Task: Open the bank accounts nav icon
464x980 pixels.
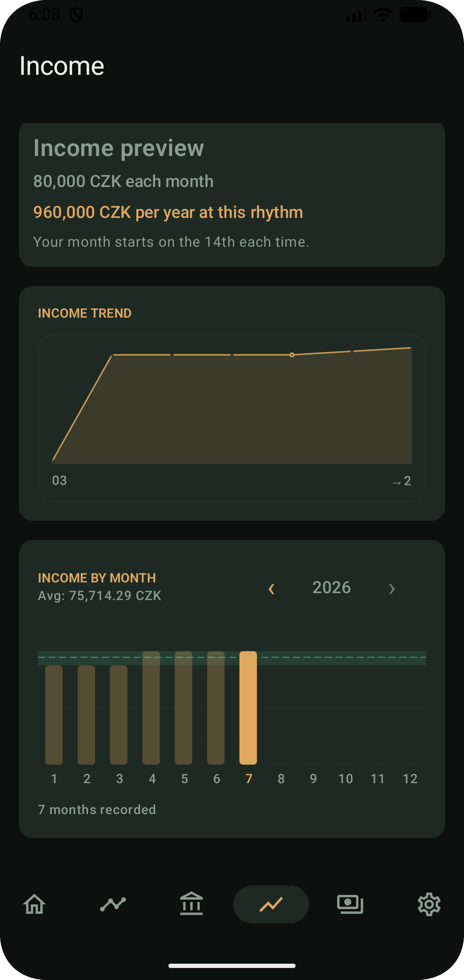Action: click(x=191, y=903)
